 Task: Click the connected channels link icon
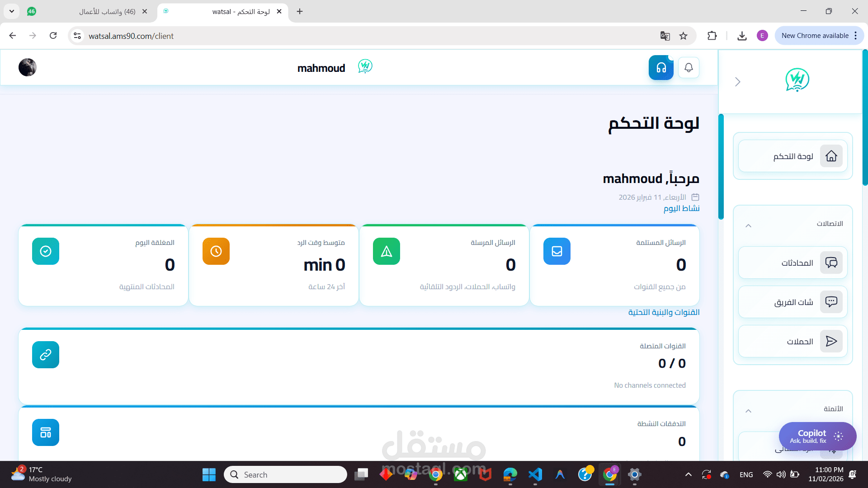46,355
